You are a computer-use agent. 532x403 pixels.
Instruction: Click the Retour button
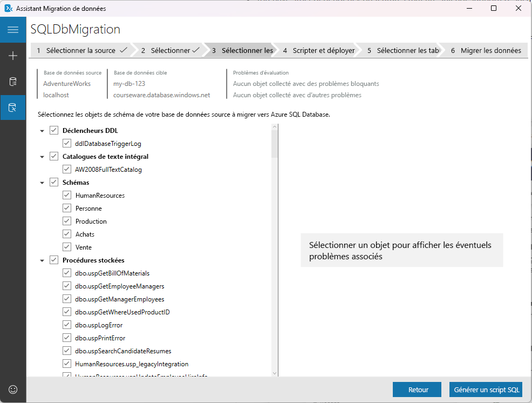pos(417,389)
